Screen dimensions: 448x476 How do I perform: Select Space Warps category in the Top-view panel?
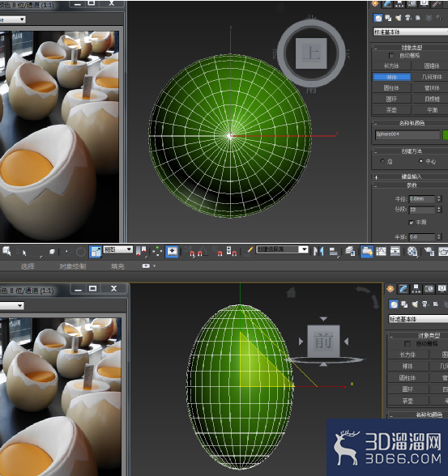point(429,18)
